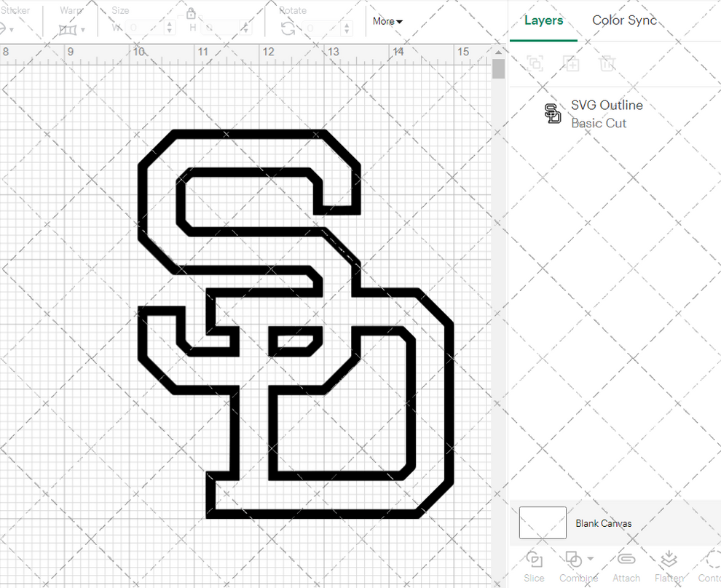Click the rotate value stepper down arrow

point(347,32)
